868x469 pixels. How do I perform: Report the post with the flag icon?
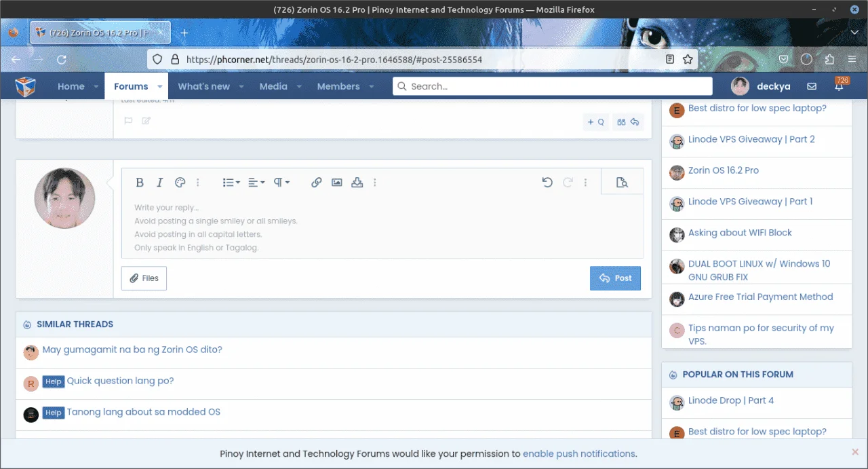click(128, 121)
